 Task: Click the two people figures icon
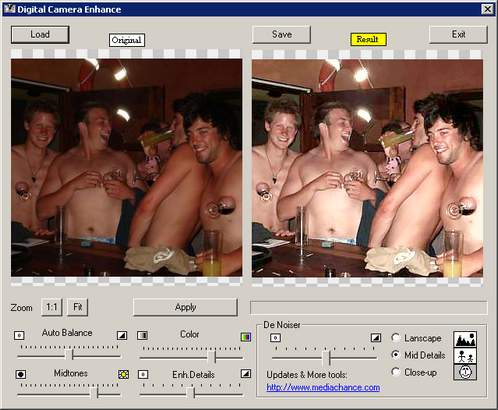click(x=465, y=356)
